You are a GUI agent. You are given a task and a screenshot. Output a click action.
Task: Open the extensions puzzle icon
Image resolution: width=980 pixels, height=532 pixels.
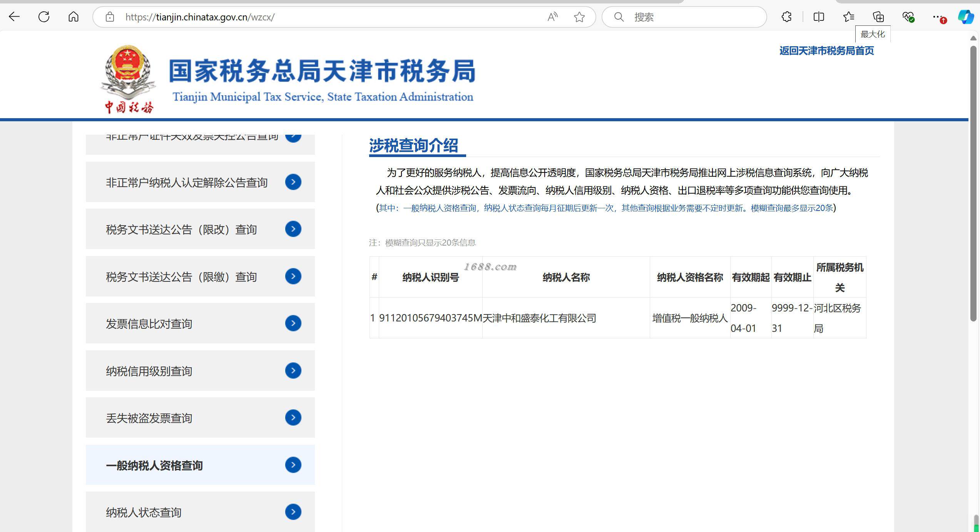tap(786, 17)
